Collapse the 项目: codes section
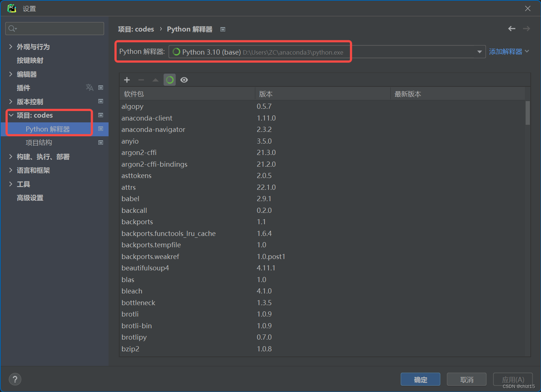 (11, 115)
